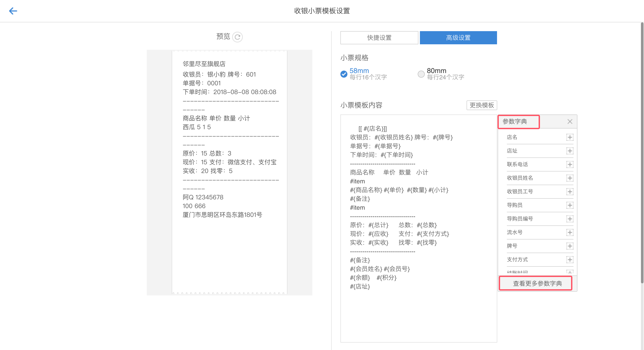Click the 导购员编号 dictionary entry
The image size is (644, 350).
pos(520,219)
